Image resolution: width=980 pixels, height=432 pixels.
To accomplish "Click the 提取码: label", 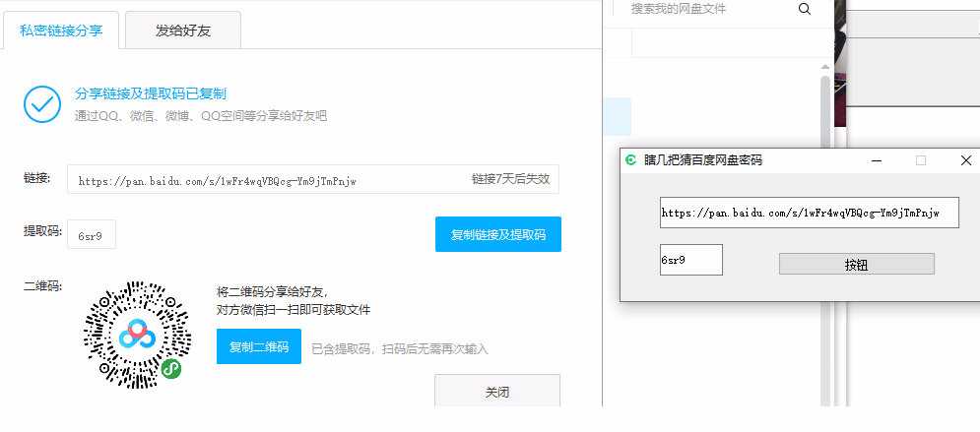I will pos(43,231).
